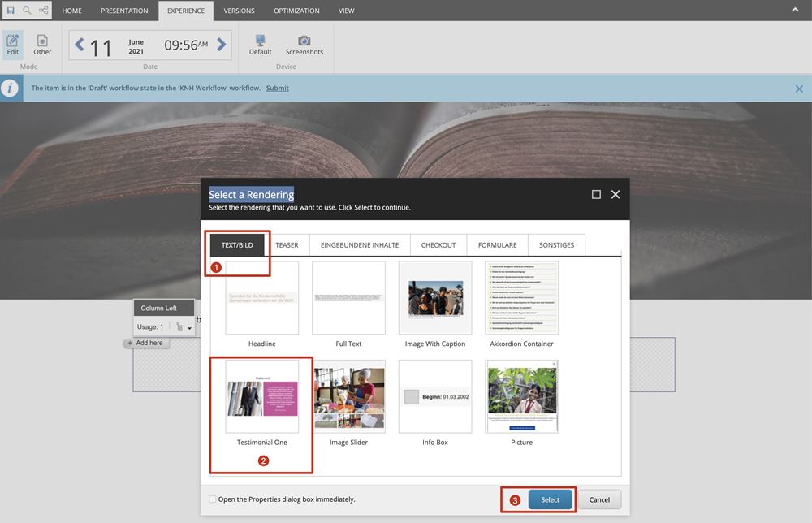Screen dimensions: 812x523
Task: Collapse the ribbon with top-right chevron
Action: pos(794,10)
